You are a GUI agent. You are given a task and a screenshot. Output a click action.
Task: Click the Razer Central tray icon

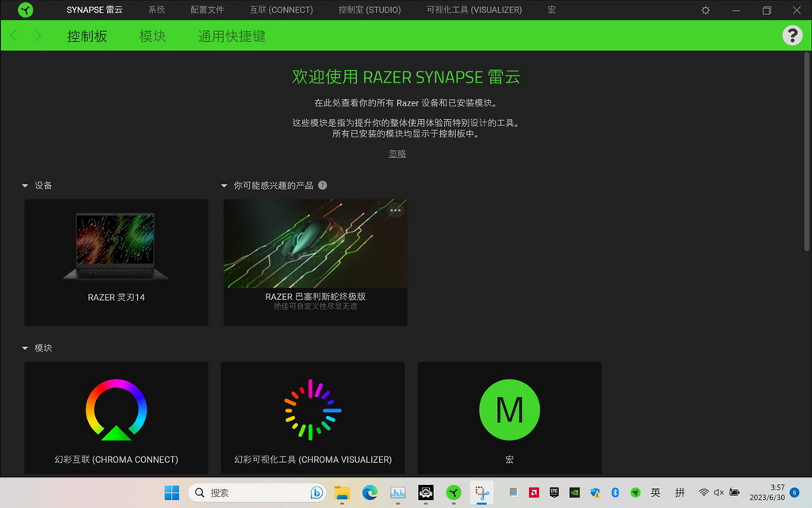click(x=635, y=492)
